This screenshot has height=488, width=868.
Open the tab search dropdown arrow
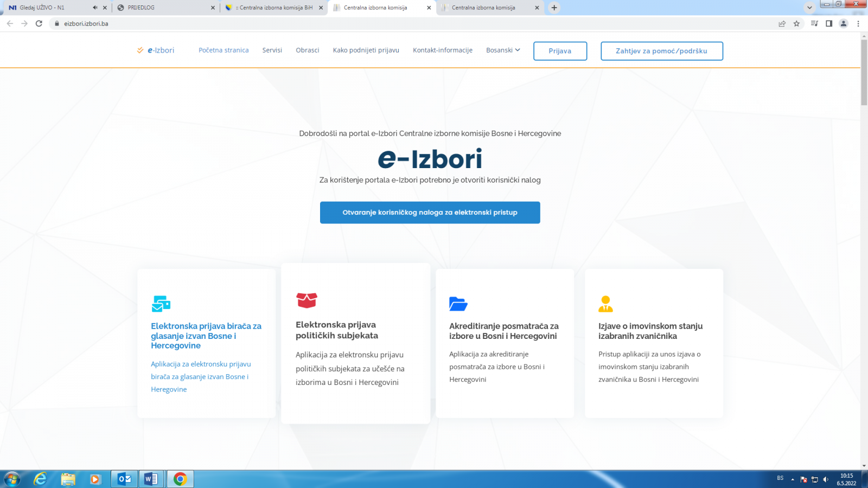[x=809, y=8]
